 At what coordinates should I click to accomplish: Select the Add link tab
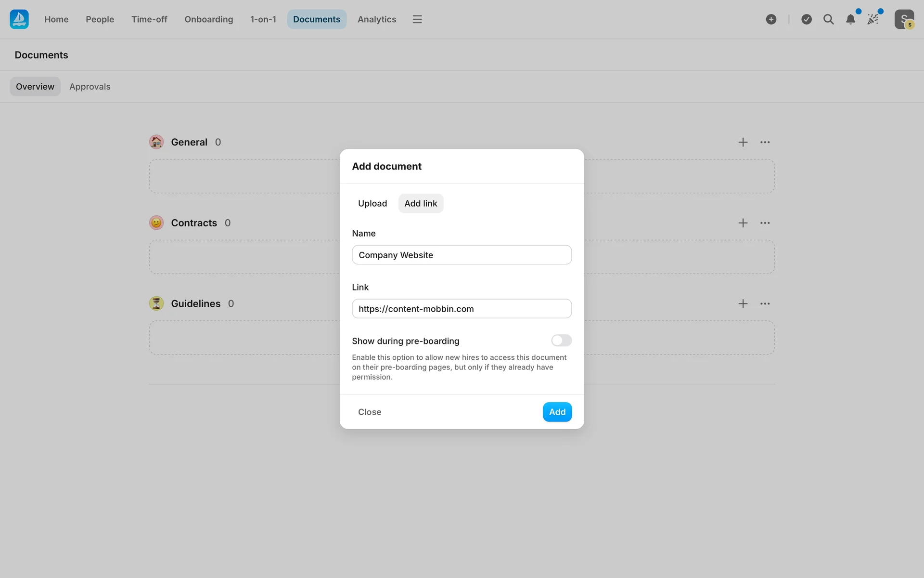point(421,203)
